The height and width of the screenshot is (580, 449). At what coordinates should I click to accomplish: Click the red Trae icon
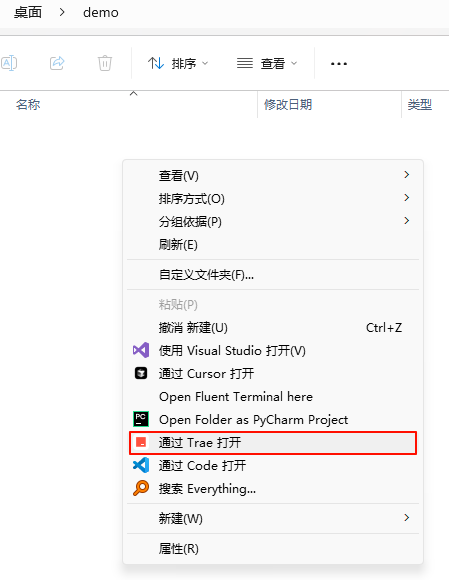[141, 442]
